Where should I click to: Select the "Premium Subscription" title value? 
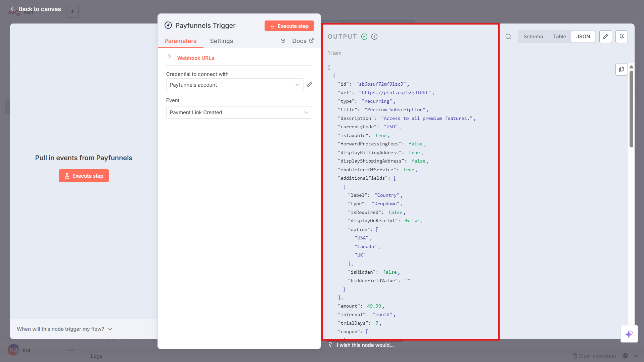(395, 109)
